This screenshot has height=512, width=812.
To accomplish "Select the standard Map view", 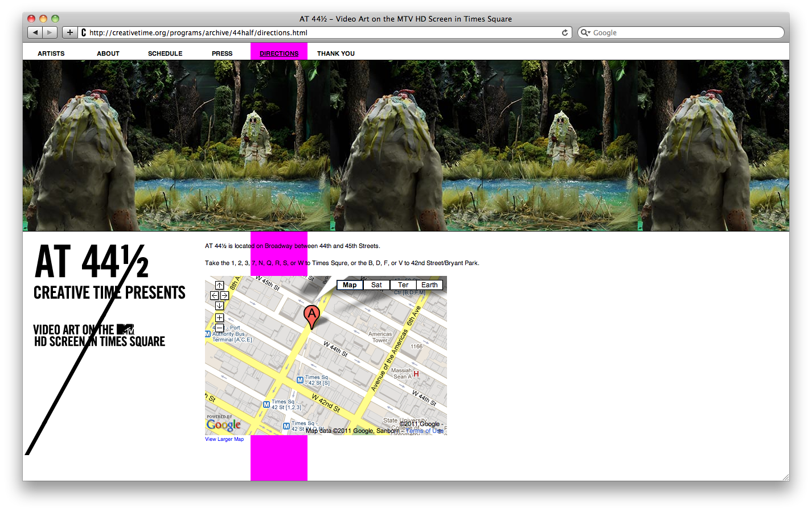I will click(x=350, y=285).
